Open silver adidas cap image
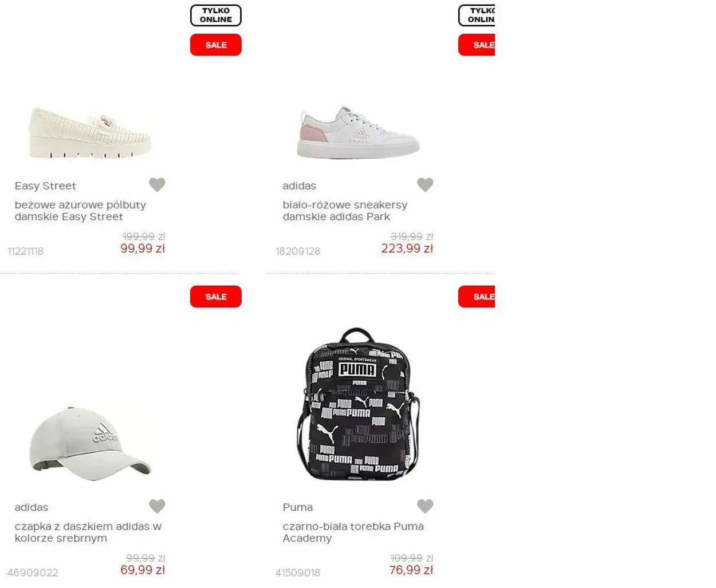 point(90,440)
